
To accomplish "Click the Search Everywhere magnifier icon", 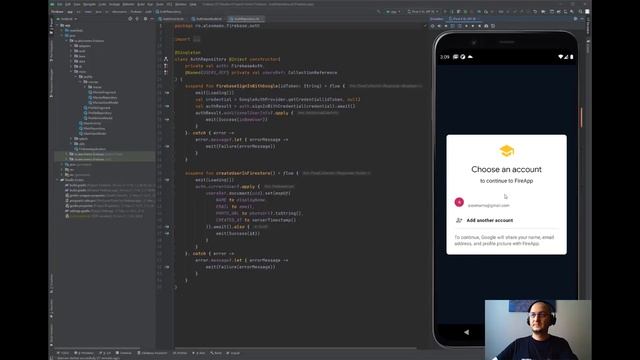I will [x=581, y=11].
